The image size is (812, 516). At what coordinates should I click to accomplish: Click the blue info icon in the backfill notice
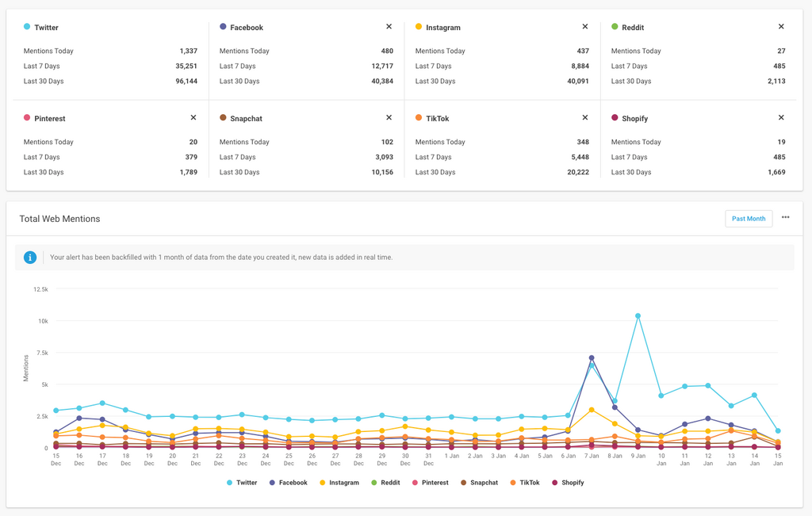(x=30, y=258)
